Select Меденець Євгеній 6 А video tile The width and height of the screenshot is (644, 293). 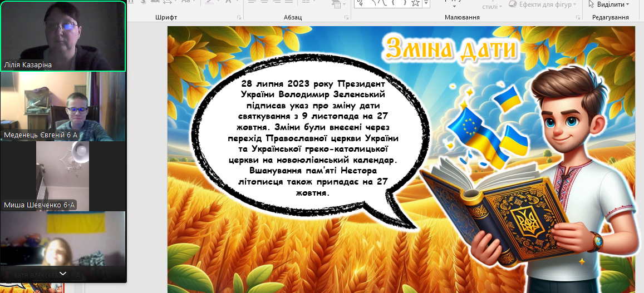(63, 107)
